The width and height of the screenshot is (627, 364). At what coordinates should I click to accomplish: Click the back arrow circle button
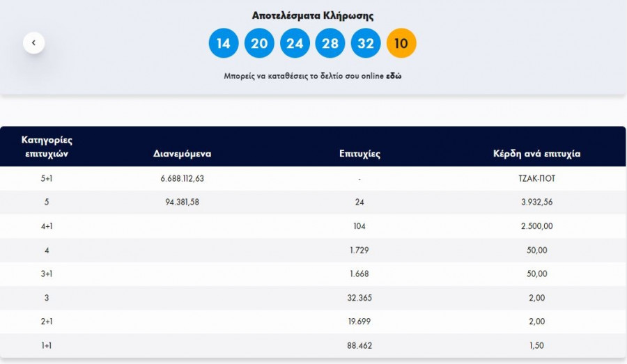click(33, 42)
